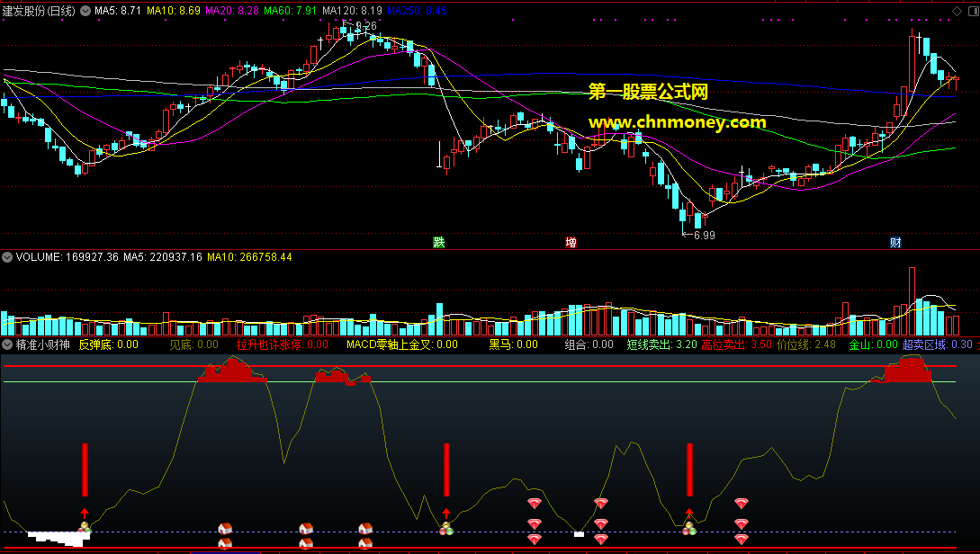Viewport: 980px width, 554px height.
Task: Click the diamond icon in the top-right corner
Action: (957, 12)
